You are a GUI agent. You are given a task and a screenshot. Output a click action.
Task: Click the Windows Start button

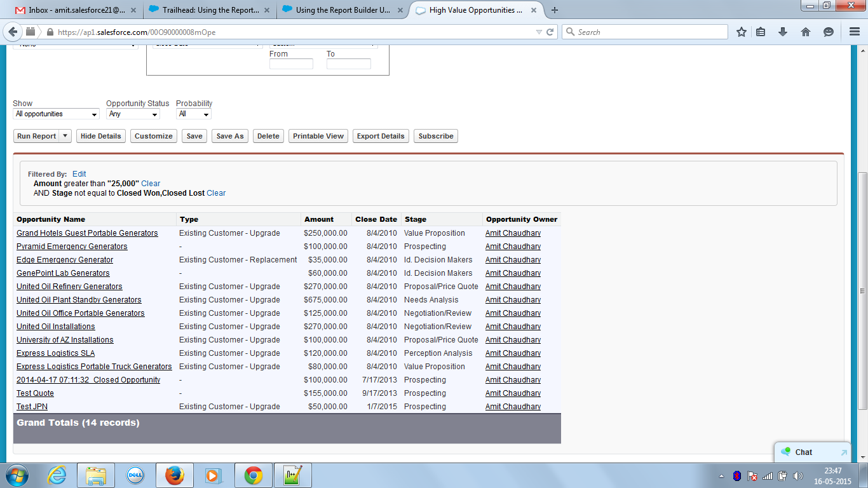pyautogui.click(x=17, y=475)
